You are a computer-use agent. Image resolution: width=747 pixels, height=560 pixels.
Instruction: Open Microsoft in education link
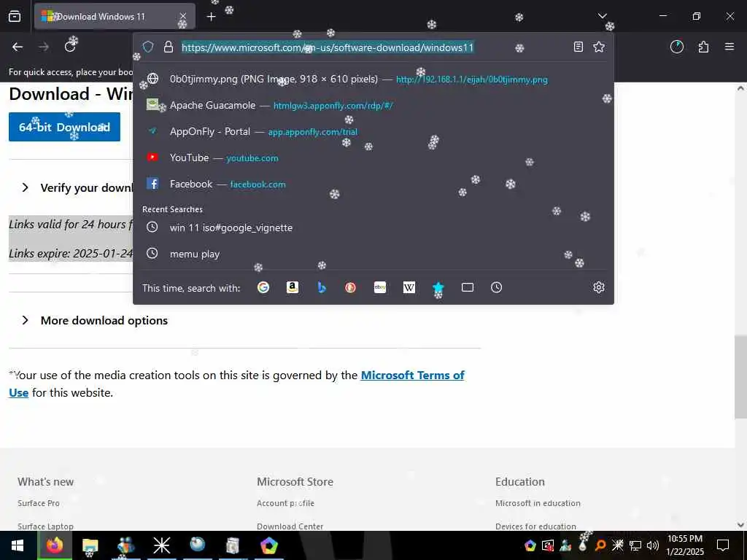tap(538, 503)
